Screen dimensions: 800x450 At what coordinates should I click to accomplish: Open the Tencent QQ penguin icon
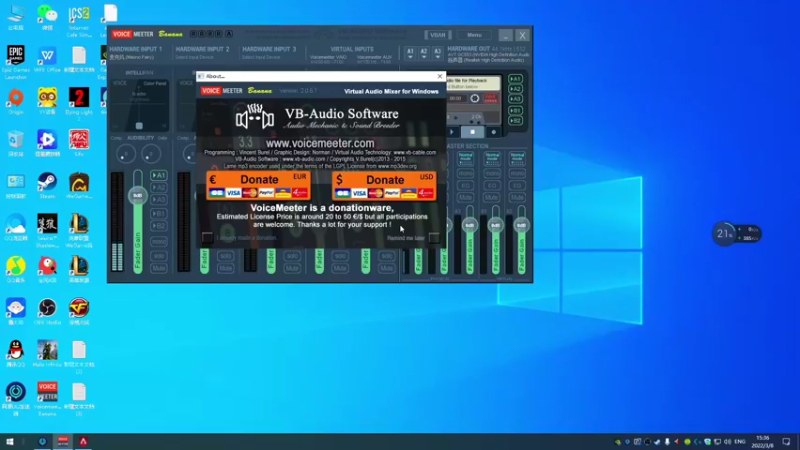click(16, 354)
